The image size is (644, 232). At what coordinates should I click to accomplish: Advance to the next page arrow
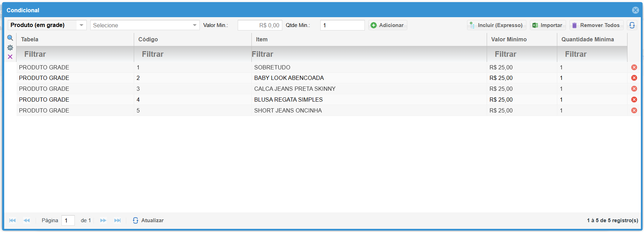pos(103,220)
